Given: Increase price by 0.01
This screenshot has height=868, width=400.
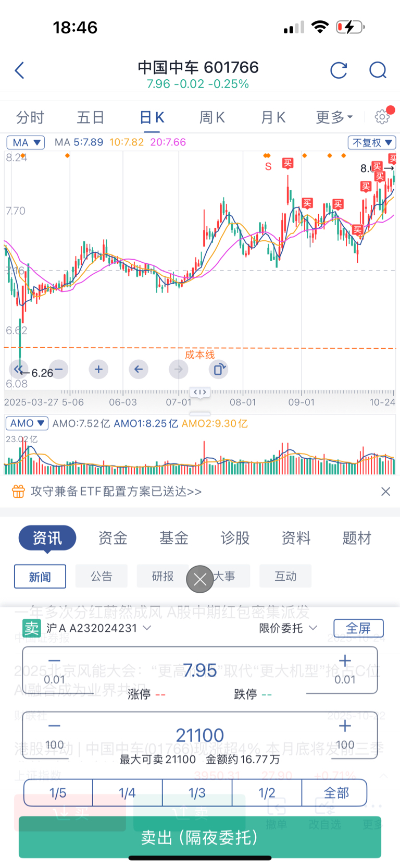Looking at the screenshot, I should coord(345,670).
